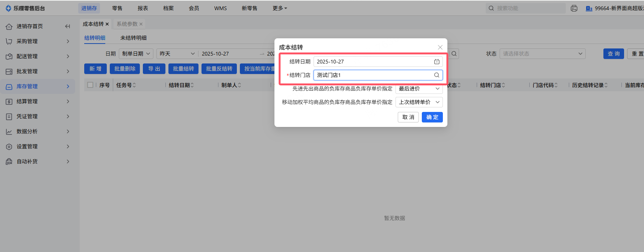The width and height of the screenshot is (644, 252).
Task: Click the printer icon in top bar
Action: [x=574, y=8]
